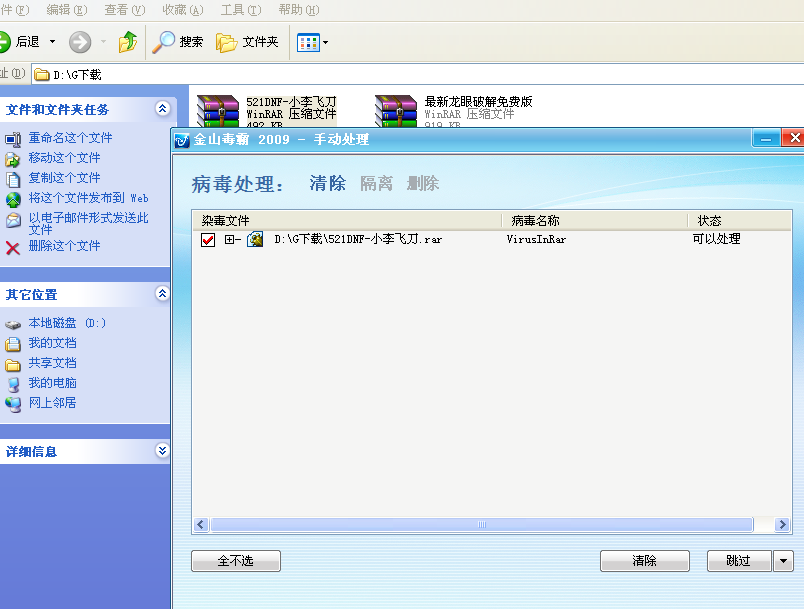Open 本地磁盘 (D:) location
804x609 pixels.
[x=67, y=323]
